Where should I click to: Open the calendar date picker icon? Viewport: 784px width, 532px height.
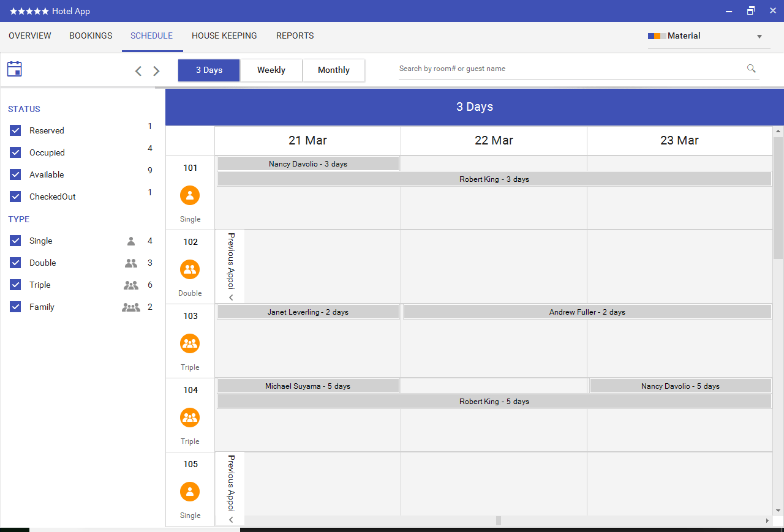(15, 69)
